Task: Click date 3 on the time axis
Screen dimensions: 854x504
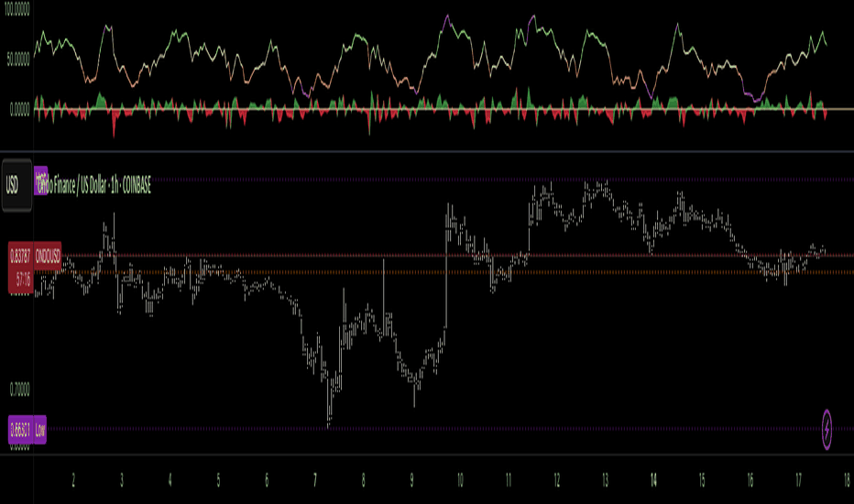Action: 122,480
